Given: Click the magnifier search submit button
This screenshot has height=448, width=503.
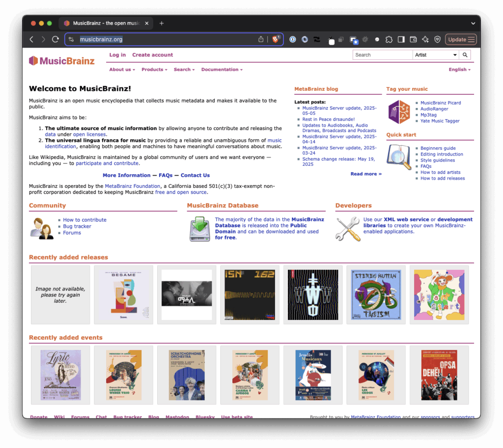Looking at the screenshot, I should pyautogui.click(x=465, y=55).
